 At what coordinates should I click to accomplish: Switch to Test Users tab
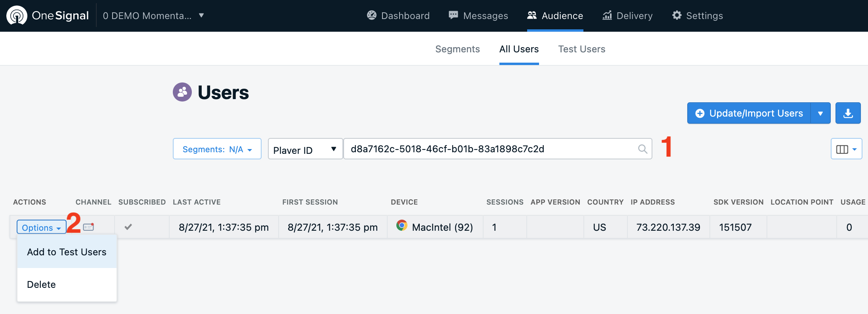[x=581, y=49]
